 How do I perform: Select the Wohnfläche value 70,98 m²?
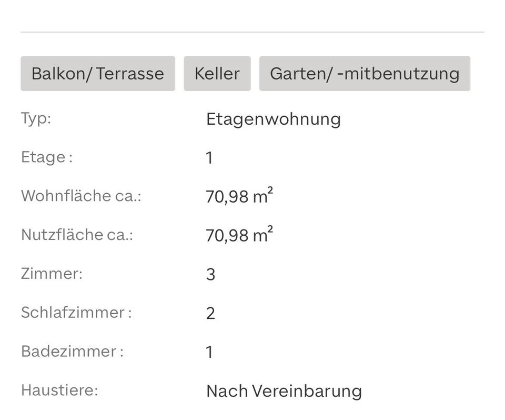pos(239,196)
